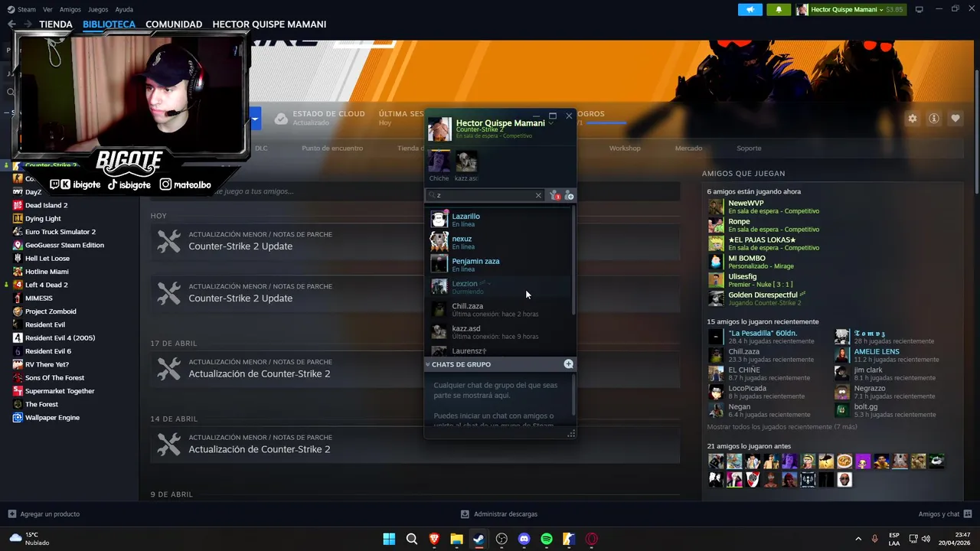Open Administrar descargas
The image size is (980, 551).
(499, 514)
